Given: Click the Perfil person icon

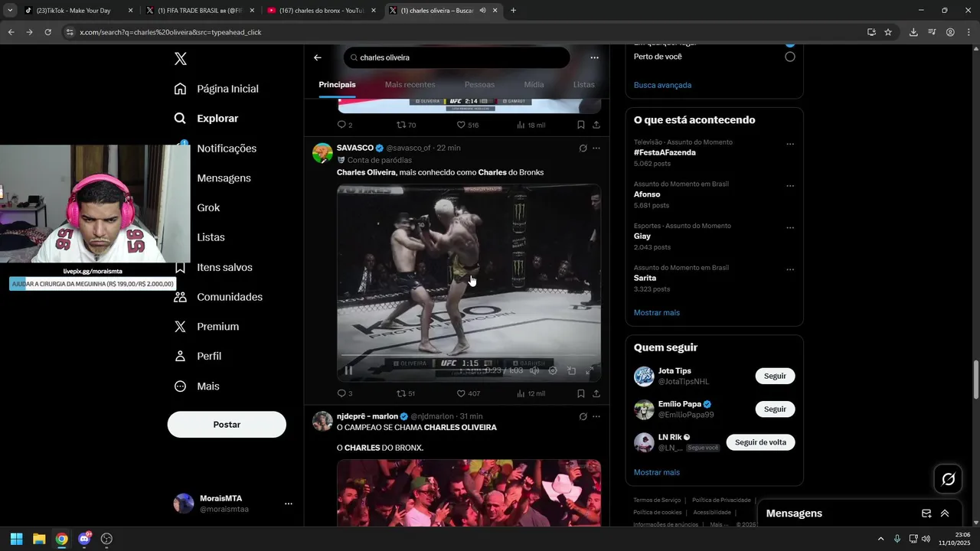Looking at the screenshot, I should coord(181,357).
